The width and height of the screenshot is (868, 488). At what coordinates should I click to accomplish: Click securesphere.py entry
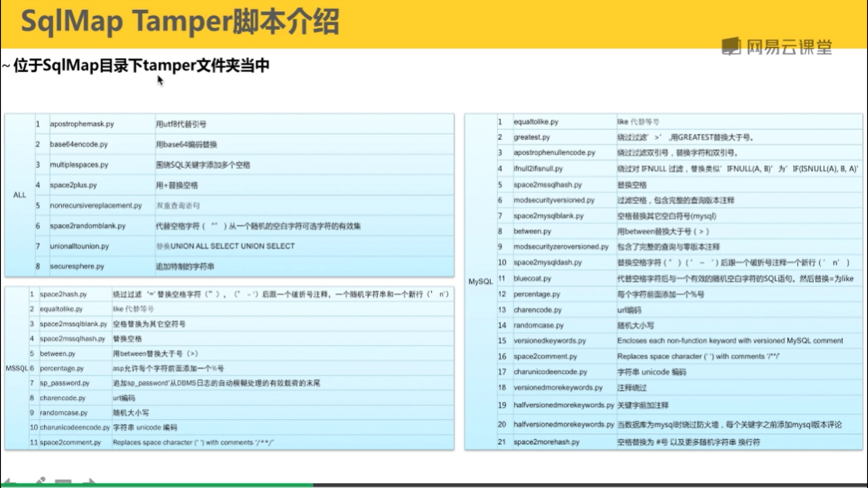(77, 266)
